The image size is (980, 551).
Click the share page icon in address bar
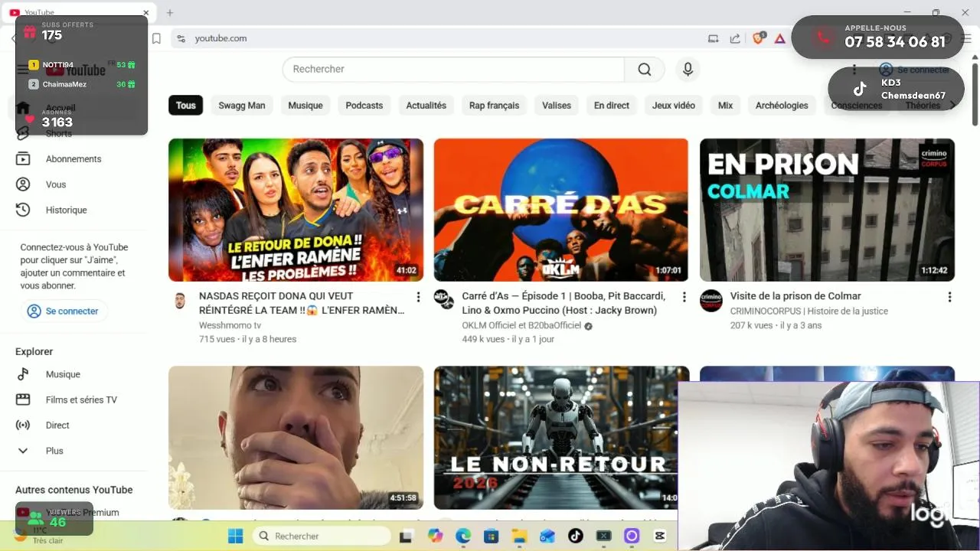point(735,38)
